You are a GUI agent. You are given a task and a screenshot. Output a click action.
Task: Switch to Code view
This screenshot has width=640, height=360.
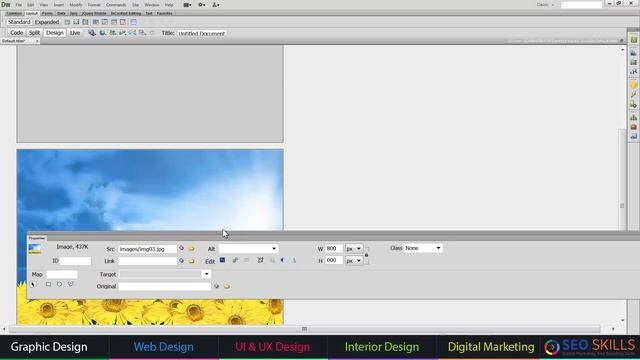(16, 33)
